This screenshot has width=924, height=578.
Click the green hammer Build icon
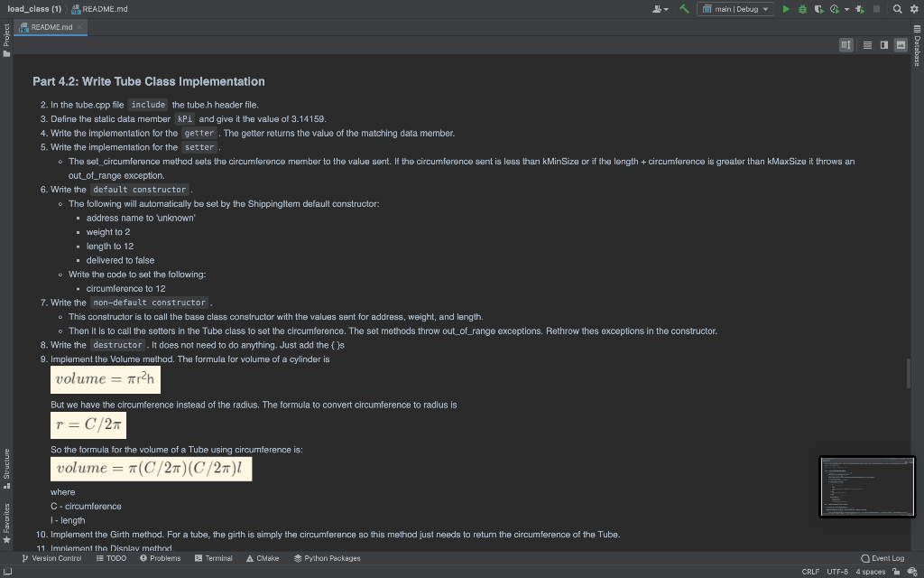coord(684,9)
